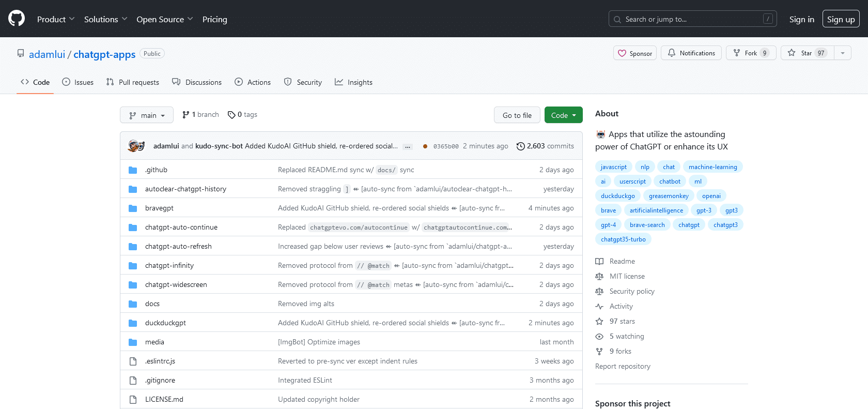The image size is (868, 409).
Task: Click the chatgpt35-turbo topic tag
Action: pos(623,239)
